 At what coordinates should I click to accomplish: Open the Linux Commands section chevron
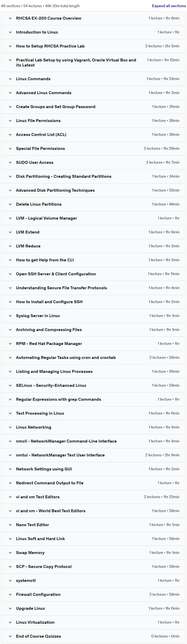(x=10, y=79)
